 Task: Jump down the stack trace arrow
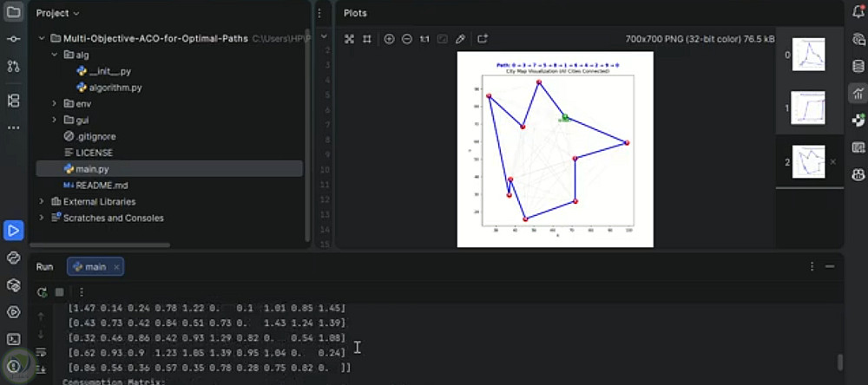tap(41, 334)
